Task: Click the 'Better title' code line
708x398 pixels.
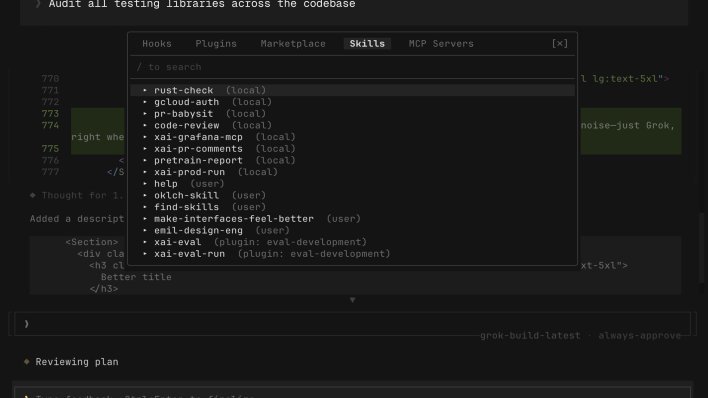Action: [136, 277]
